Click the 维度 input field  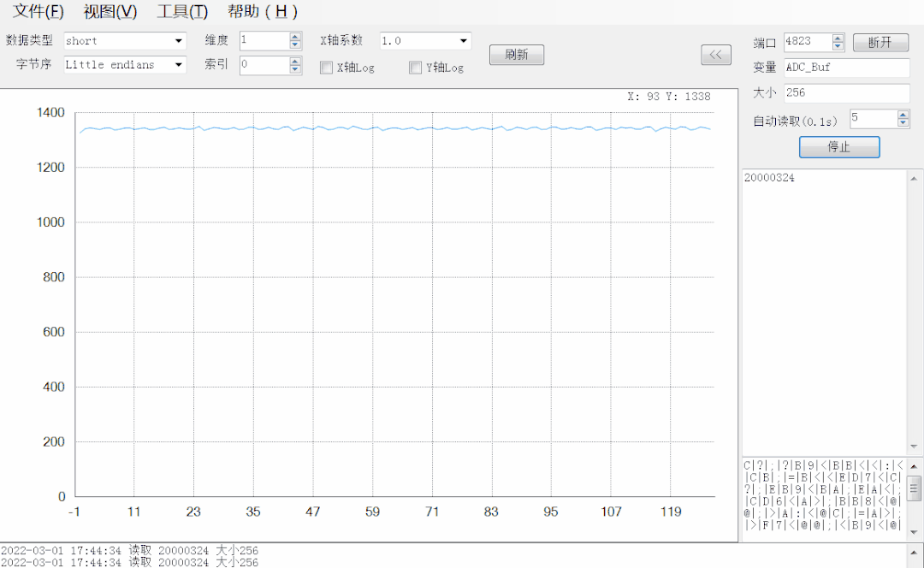click(x=264, y=41)
